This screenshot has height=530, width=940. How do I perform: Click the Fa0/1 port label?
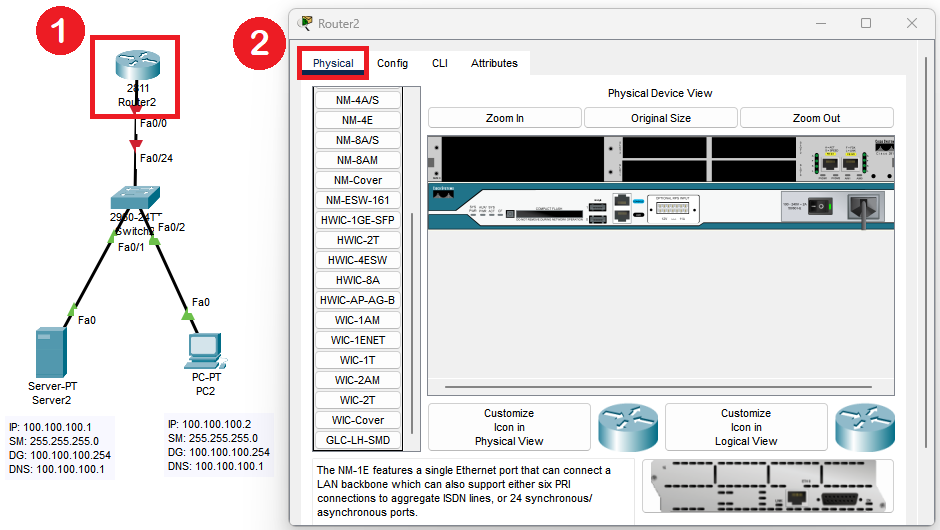131,247
